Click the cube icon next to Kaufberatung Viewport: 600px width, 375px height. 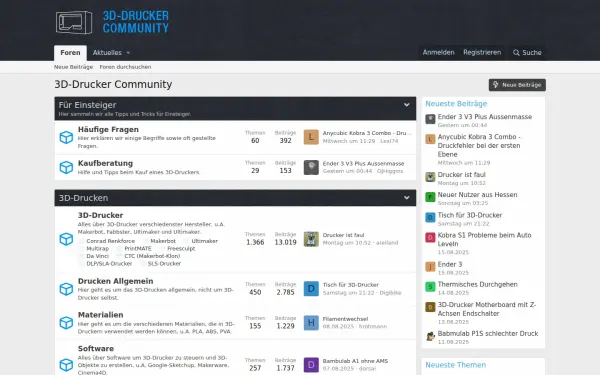pos(66,167)
